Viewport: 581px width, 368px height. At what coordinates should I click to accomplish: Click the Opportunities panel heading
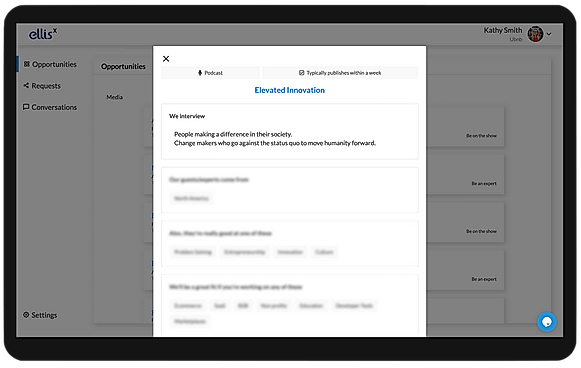click(x=123, y=66)
